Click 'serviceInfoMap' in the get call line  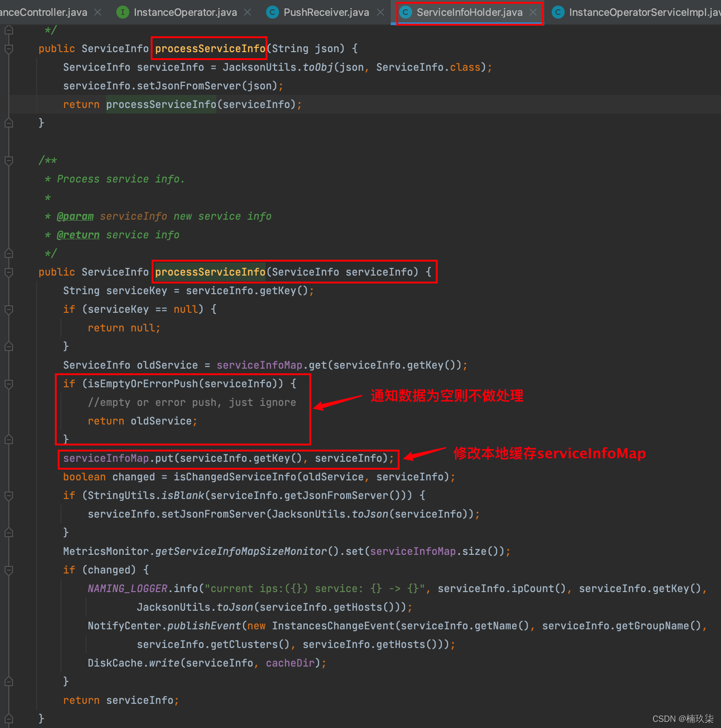[260, 365]
